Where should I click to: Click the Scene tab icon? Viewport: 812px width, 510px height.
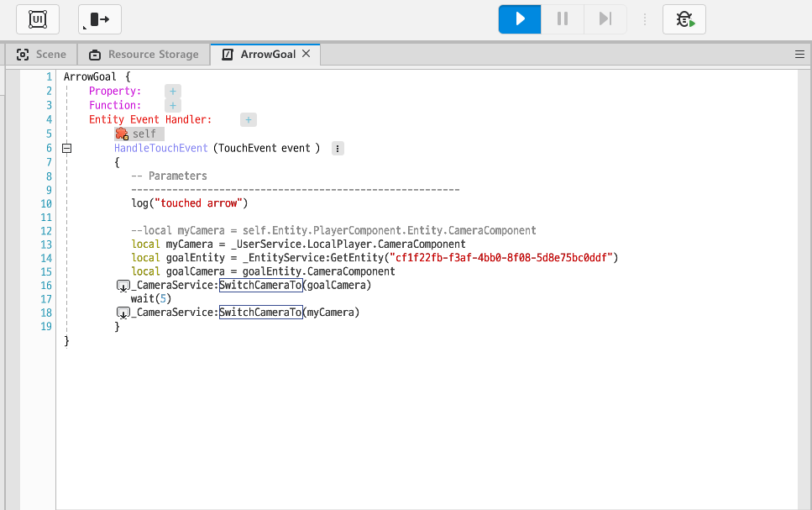pos(23,55)
